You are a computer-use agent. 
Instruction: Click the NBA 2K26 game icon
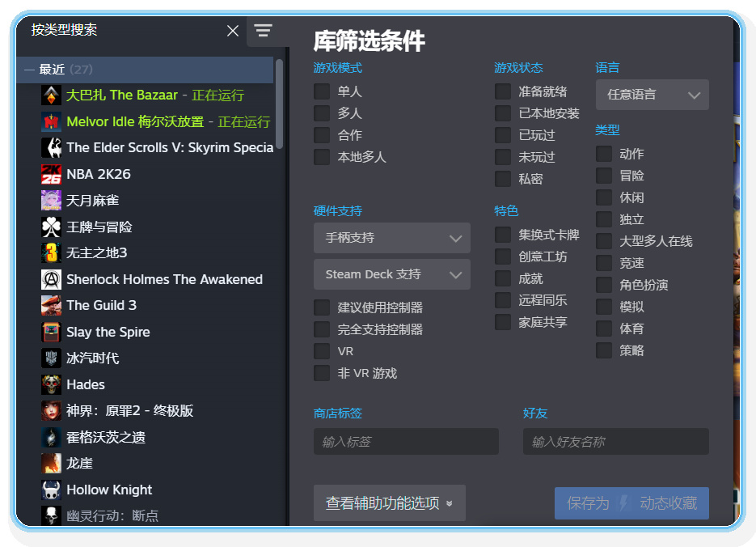tap(51, 174)
